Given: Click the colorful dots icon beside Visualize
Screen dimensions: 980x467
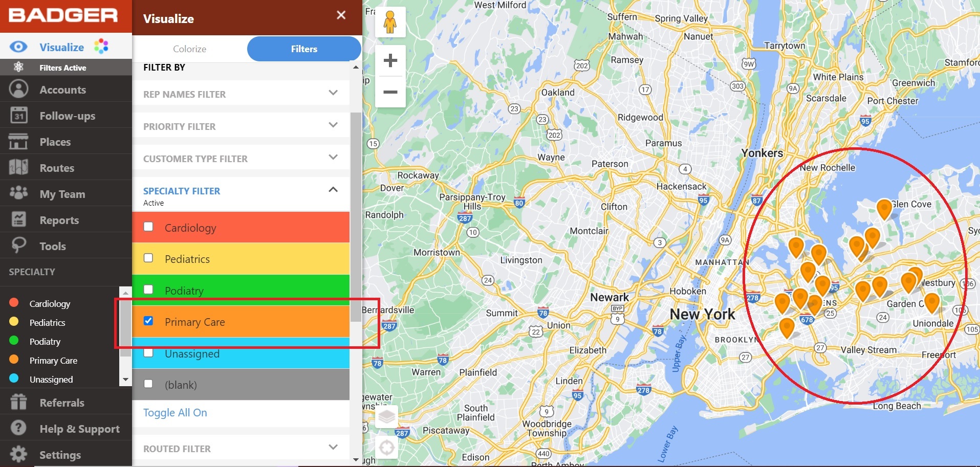Looking at the screenshot, I should click(101, 46).
